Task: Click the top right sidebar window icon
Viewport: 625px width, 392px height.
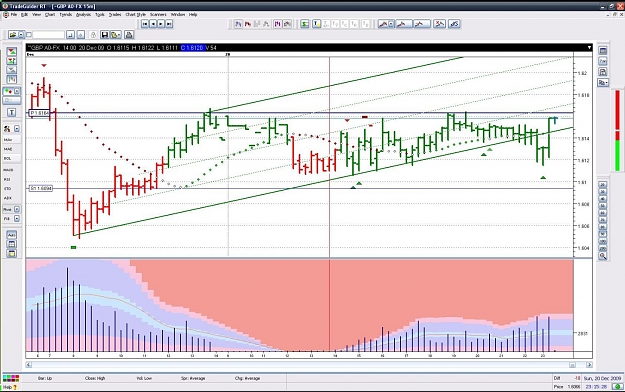Action: pyautogui.click(x=603, y=51)
